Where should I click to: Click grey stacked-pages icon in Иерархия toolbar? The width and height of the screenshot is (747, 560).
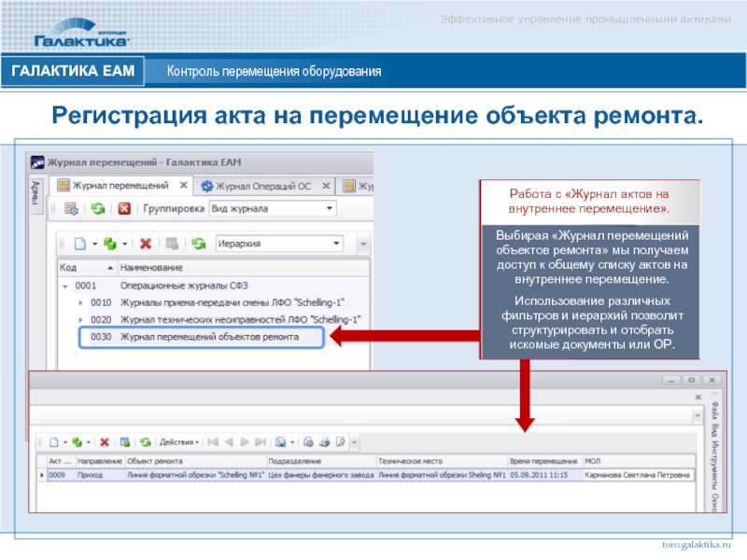(172, 244)
